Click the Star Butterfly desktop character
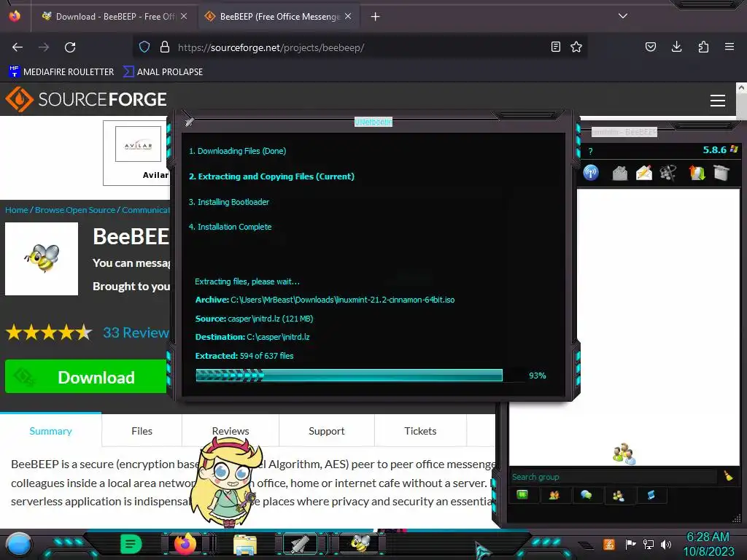The height and width of the screenshot is (560, 747). coord(226,481)
